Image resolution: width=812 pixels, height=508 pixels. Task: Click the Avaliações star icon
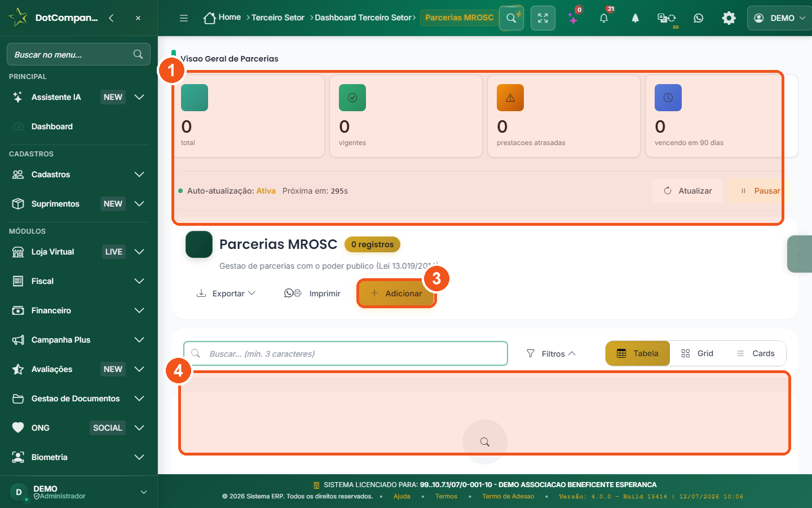click(x=18, y=369)
